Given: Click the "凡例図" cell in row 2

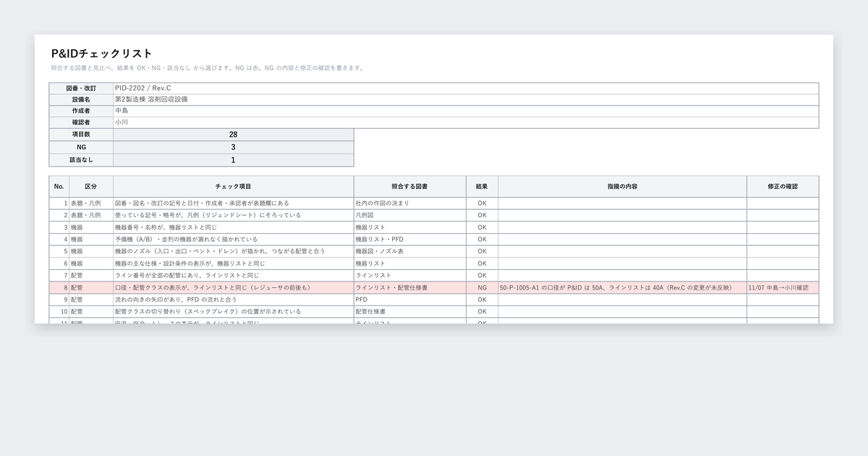Looking at the screenshot, I should (410, 216).
